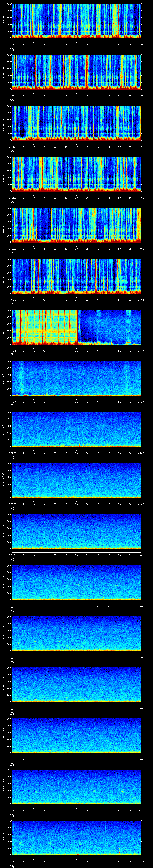Select the spectrogram row beginning 12:55:00
The height and width of the screenshot is (868, 153).
[76, 582]
